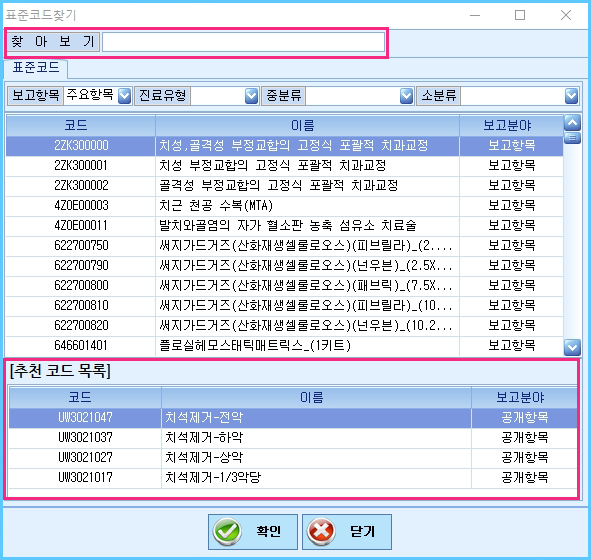The width and height of the screenshot is (591, 560).
Task: Click the 진료유형 label button
Action: [162, 96]
